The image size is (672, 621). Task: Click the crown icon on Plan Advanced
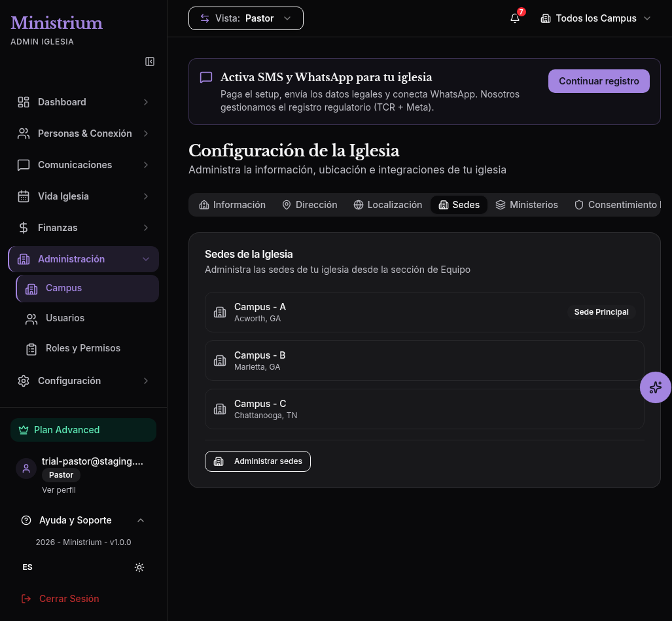24,430
